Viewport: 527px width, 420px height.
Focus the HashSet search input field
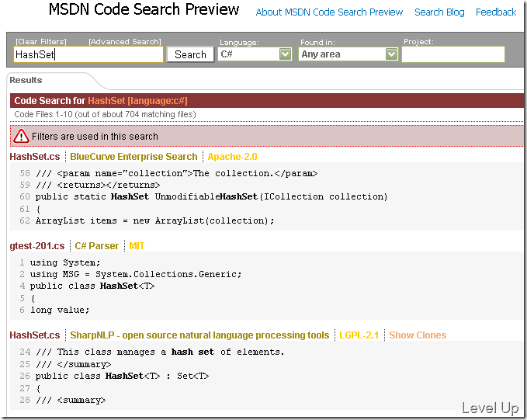88,54
